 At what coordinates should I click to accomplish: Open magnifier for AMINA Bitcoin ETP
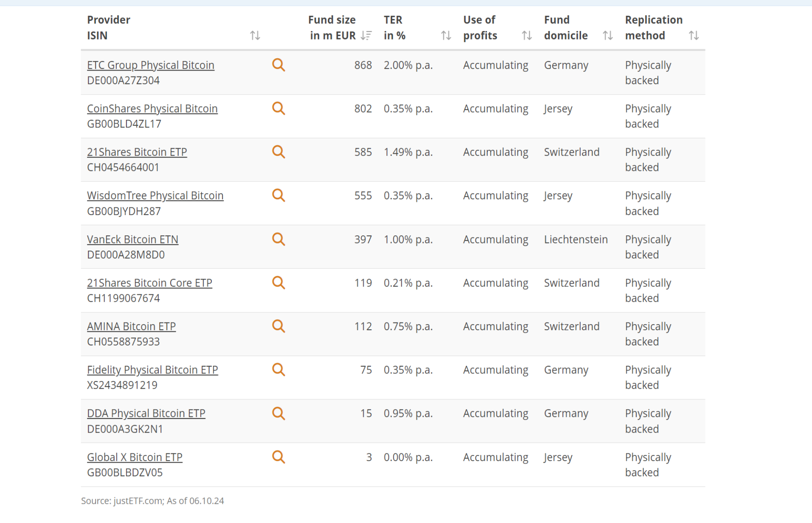pos(278,326)
